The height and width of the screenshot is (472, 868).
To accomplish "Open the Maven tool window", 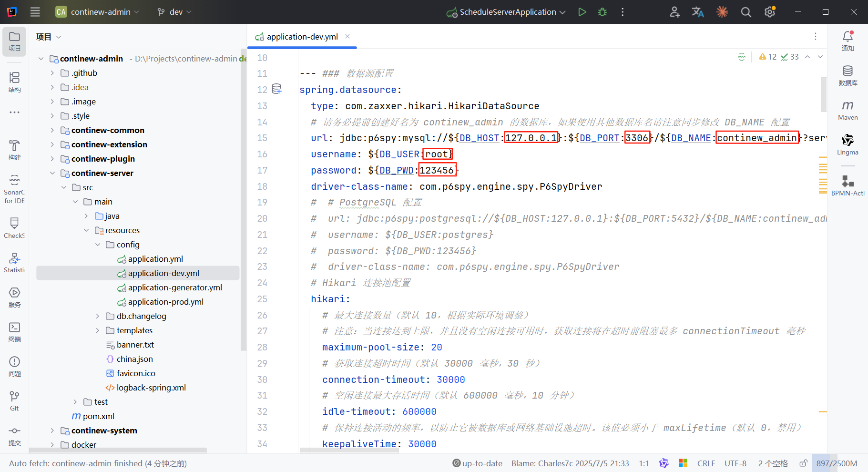I will pos(848,110).
